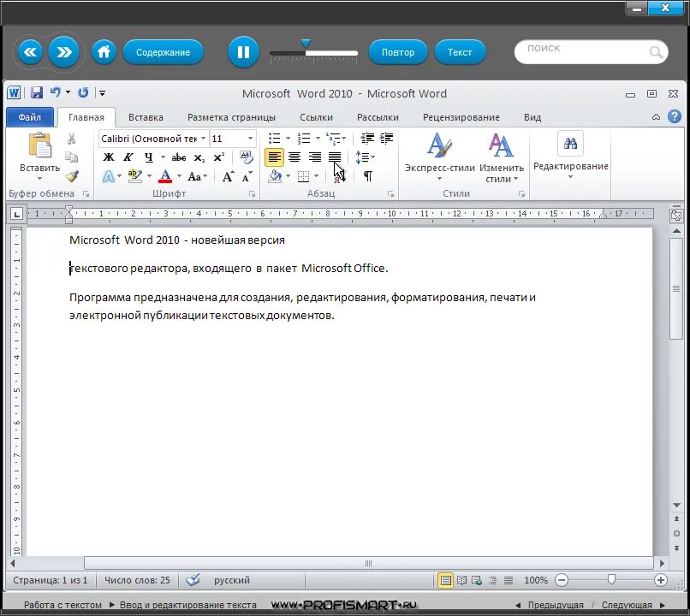This screenshot has width=690, height=616.
Task: Switch to the Ссылки tab
Action: (x=316, y=117)
